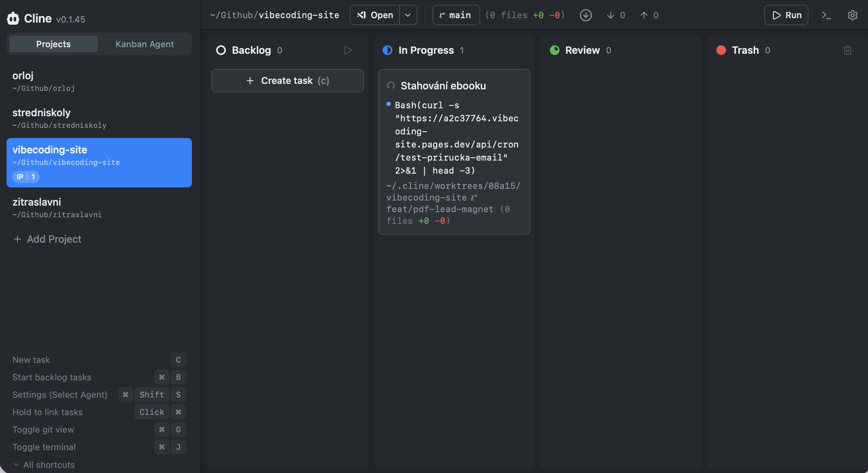Open project in VS Code button

coord(375,15)
